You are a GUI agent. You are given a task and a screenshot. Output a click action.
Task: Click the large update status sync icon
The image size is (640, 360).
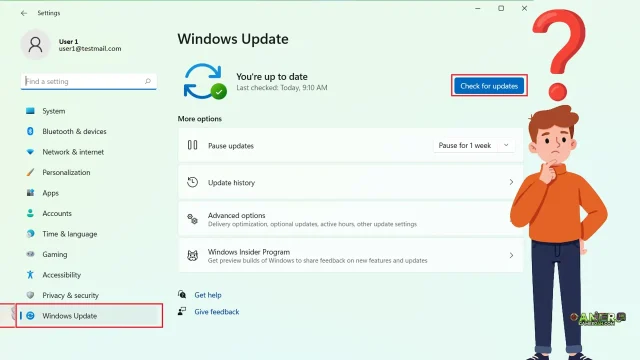[x=205, y=81]
